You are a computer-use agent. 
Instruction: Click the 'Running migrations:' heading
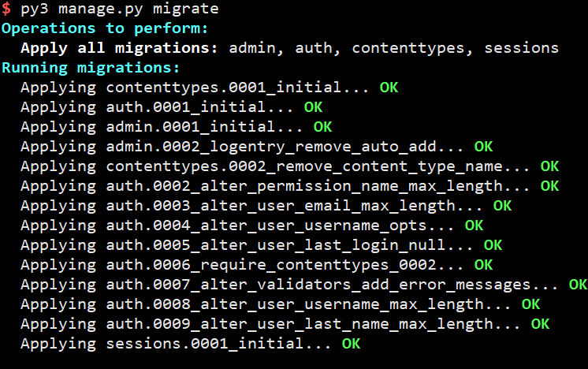point(91,68)
